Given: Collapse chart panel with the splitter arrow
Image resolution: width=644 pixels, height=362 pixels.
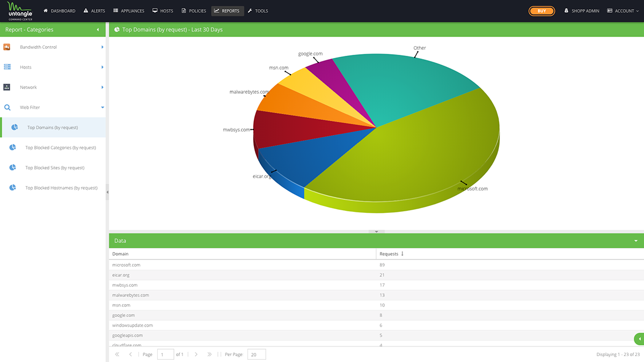Looking at the screenshot, I should pos(376,232).
